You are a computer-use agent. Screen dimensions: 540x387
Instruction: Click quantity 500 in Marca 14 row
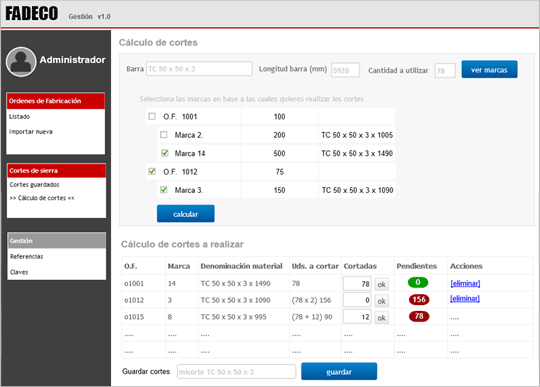click(279, 153)
